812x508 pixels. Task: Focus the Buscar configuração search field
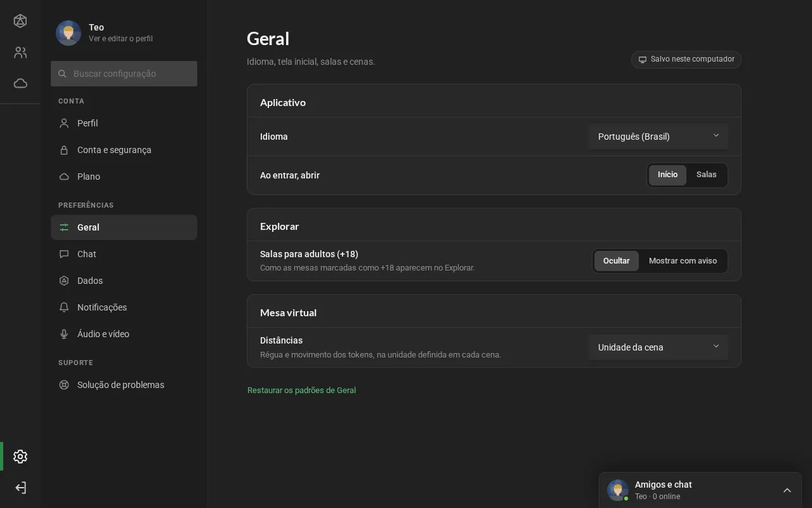[124, 74]
